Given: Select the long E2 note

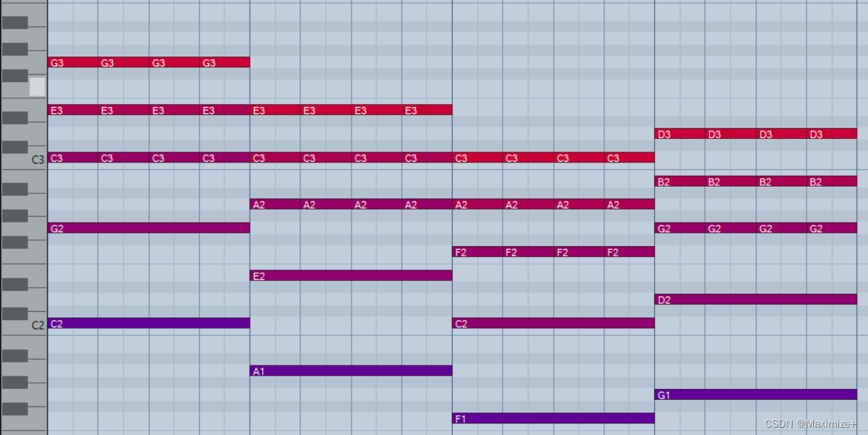Looking at the screenshot, I should point(351,275).
